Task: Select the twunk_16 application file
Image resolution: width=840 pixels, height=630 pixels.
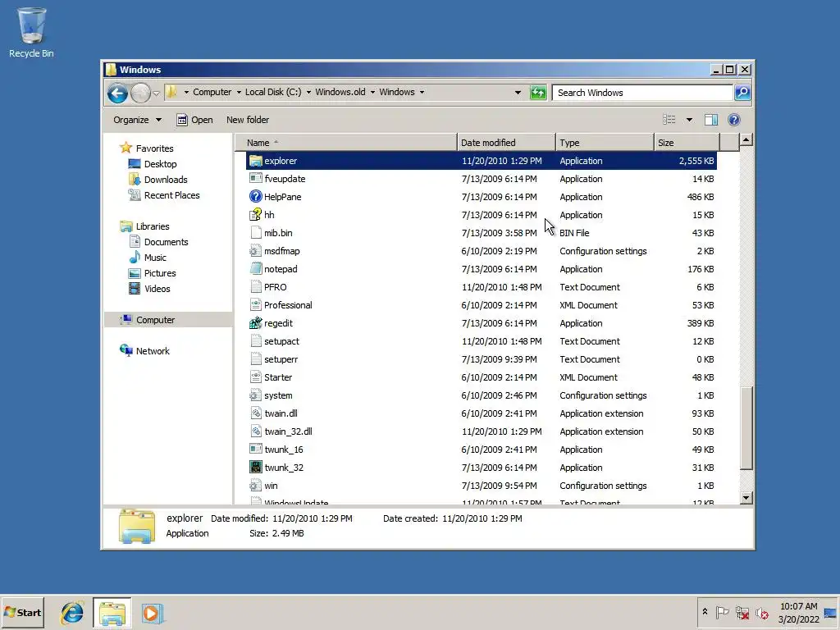Action: 481,450
